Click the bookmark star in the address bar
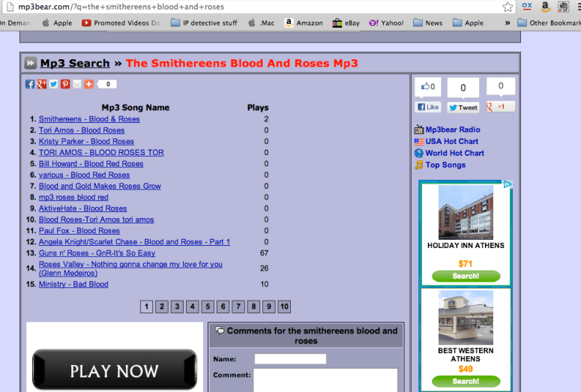Viewport: 581px width, 392px height. click(x=508, y=7)
